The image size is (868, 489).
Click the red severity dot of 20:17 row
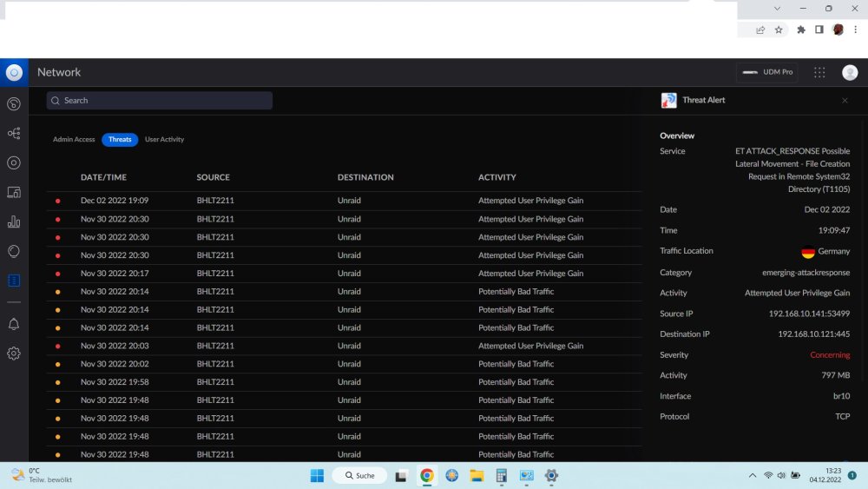[x=57, y=274]
